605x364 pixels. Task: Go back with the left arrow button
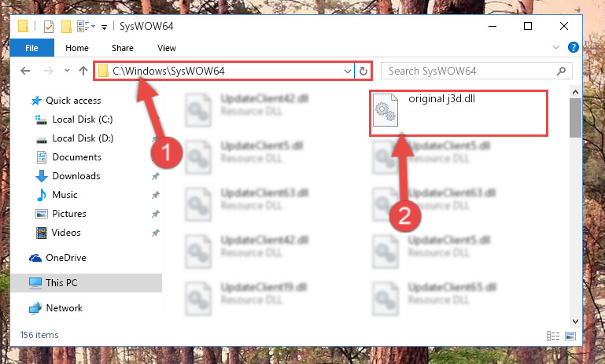(x=25, y=71)
